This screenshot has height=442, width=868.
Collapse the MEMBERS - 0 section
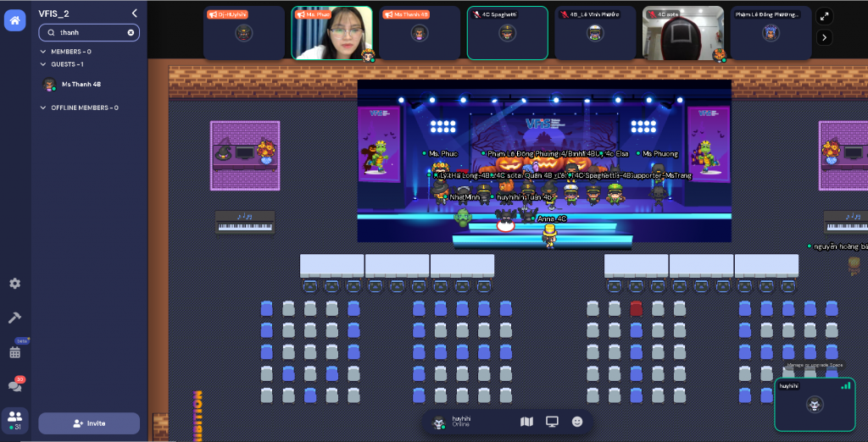tap(43, 52)
